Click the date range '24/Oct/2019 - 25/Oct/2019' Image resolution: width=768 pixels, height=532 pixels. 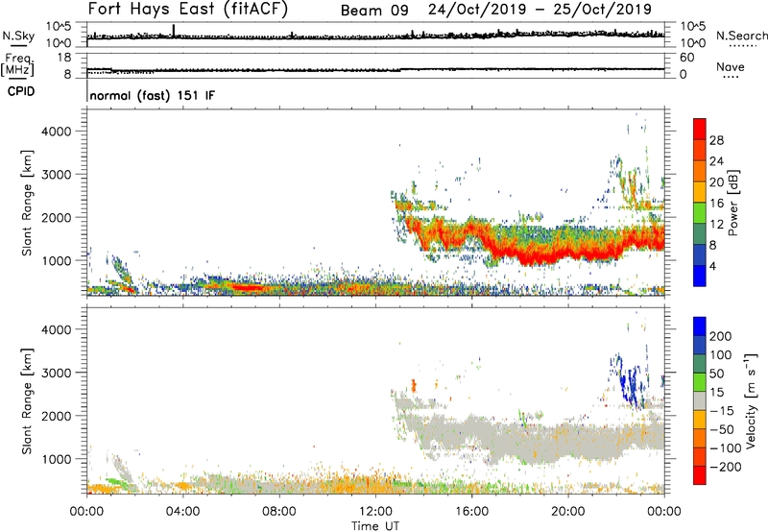(540, 10)
